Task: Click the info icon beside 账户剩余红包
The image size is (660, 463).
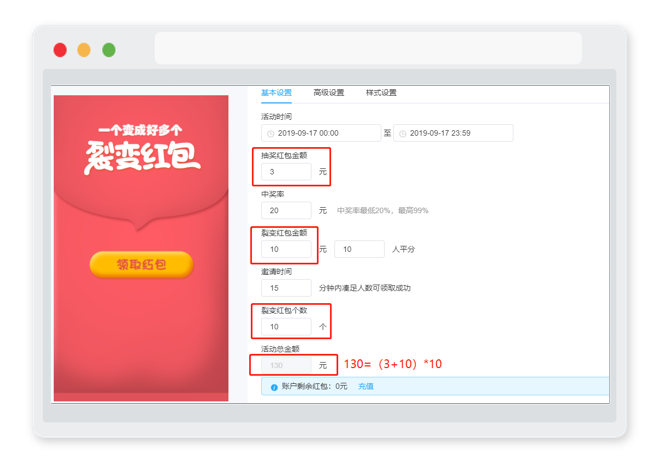Action: point(274,387)
